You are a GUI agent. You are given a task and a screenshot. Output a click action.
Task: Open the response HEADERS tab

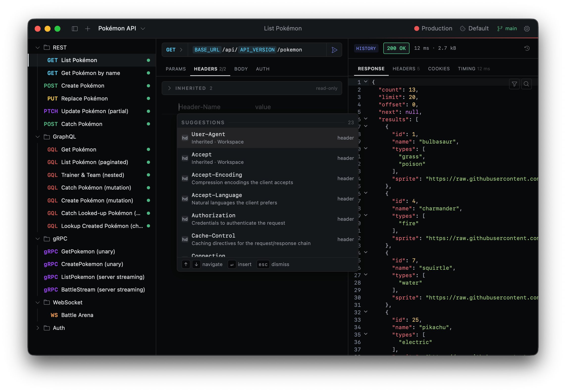[406, 69]
